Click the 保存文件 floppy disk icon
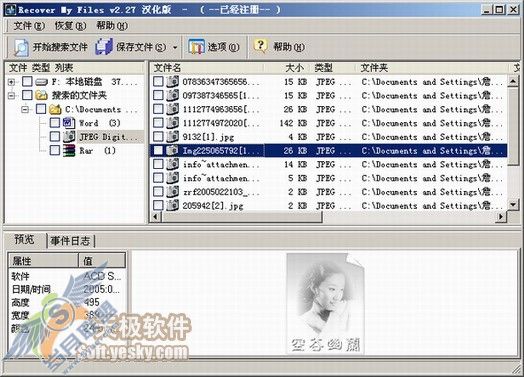524x377 pixels. [x=104, y=47]
